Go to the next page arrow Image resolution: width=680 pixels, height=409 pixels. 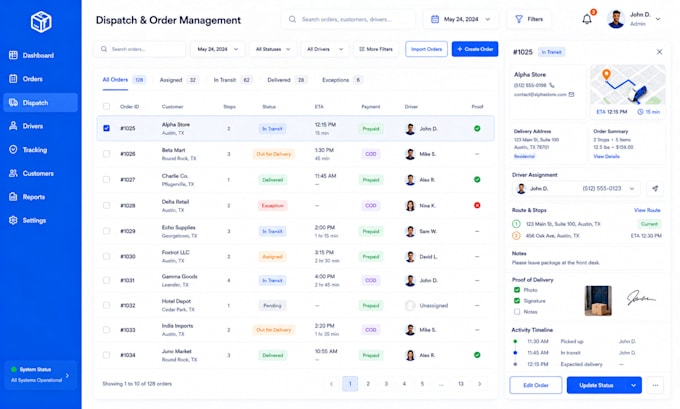[479, 383]
